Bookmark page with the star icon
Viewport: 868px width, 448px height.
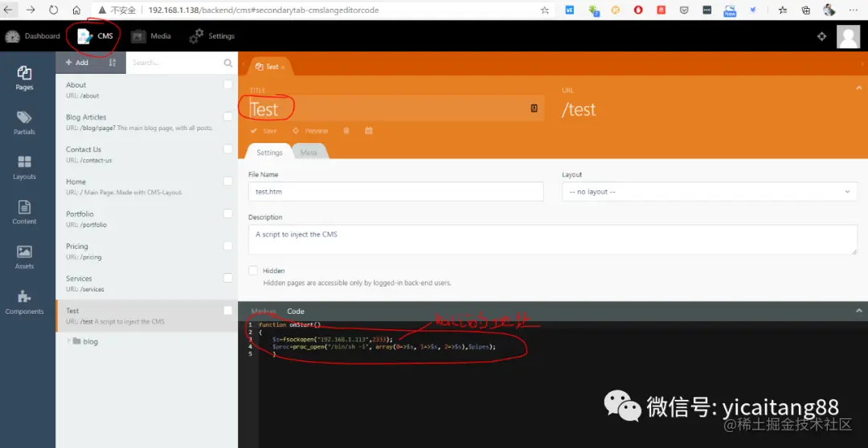545,10
